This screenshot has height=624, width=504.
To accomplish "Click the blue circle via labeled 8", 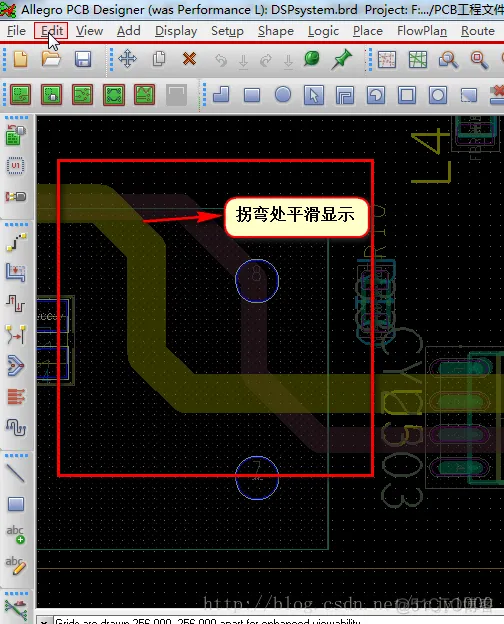I will click(x=257, y=281).
